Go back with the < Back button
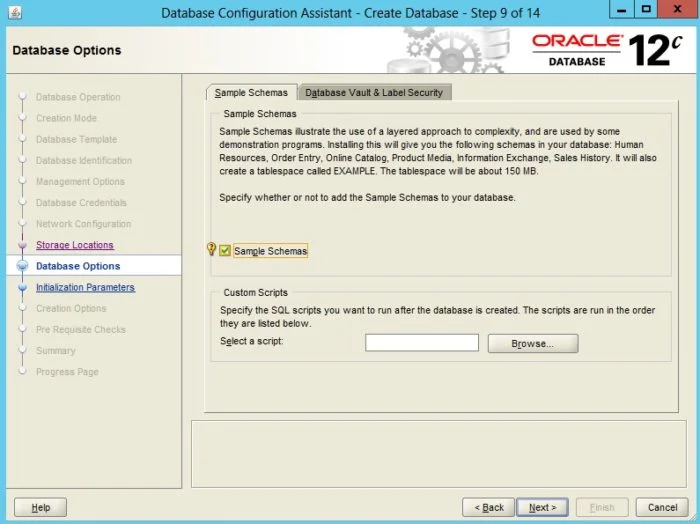Image resolution: width=700 pixels, height=524 pixels. pos(489,507)
